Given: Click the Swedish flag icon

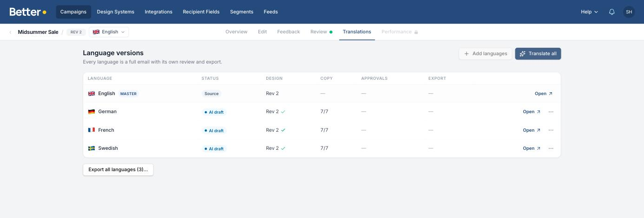Looking at the screenshot, I should [92, 148].
